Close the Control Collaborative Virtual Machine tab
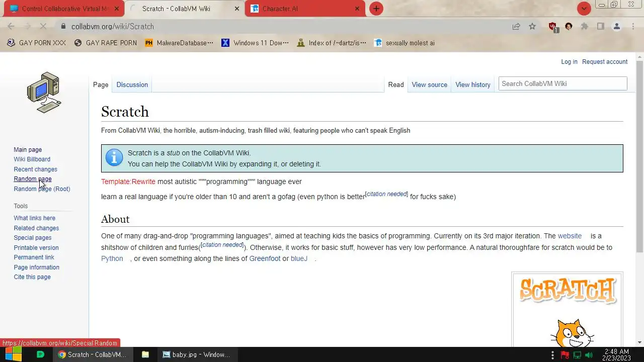 pos(116,9)
